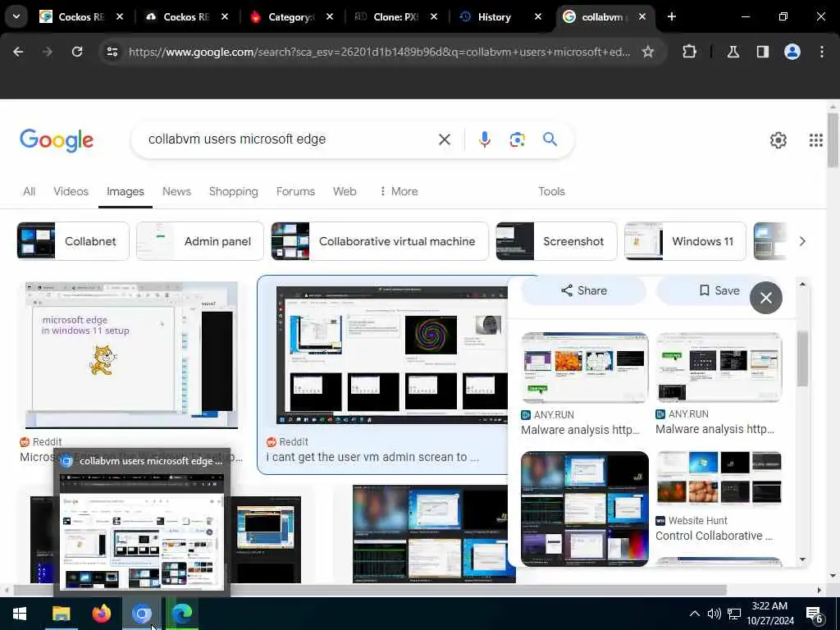The width and height of the screenshot is (840, 630).
Task: Click the URL address bar
Action: (x=379, y=52)
